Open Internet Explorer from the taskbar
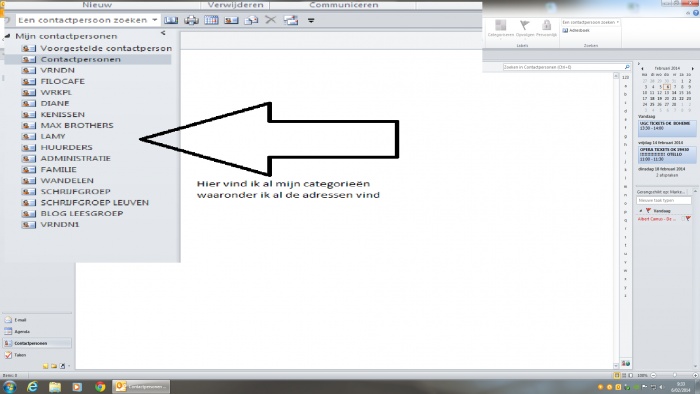Screen dimensions: 700x394 [32, 386]
